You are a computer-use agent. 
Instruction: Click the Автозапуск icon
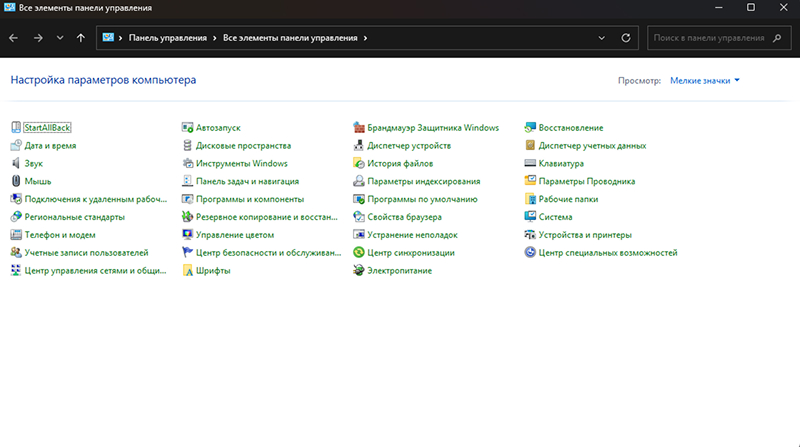187,128
